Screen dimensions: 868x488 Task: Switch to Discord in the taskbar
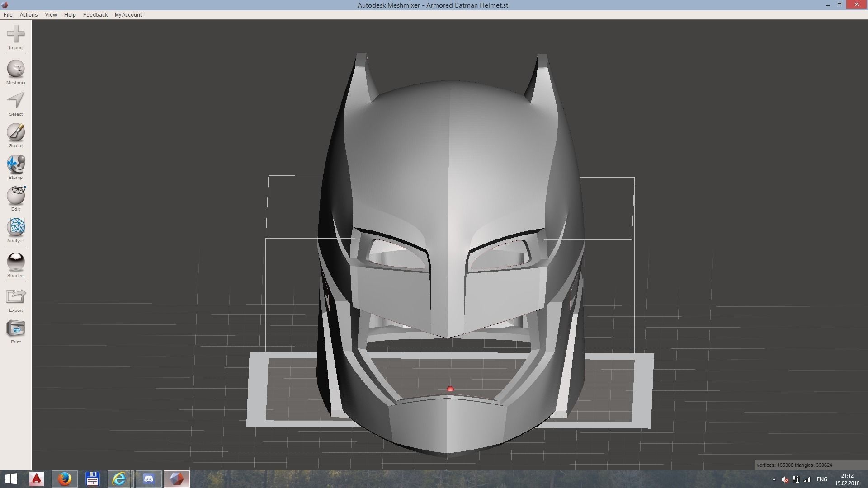148,479
